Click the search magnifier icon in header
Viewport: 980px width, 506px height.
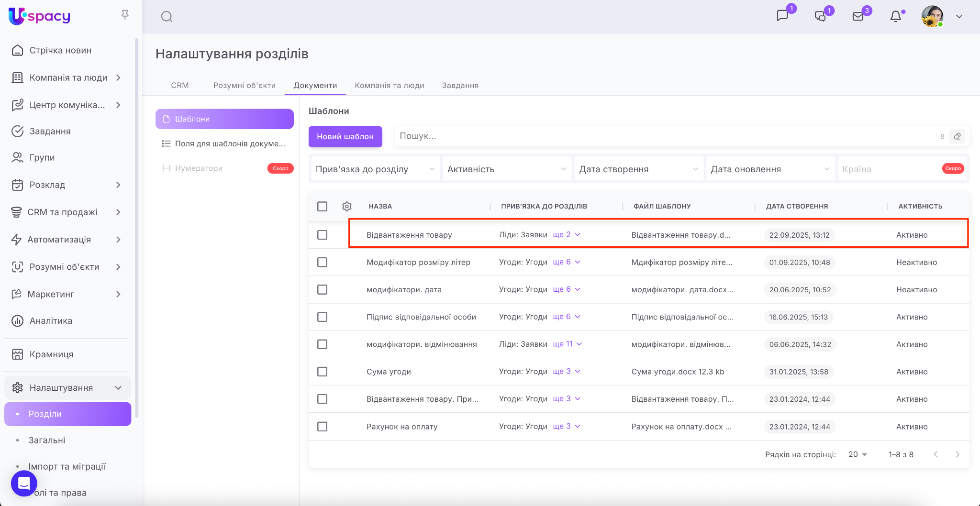click(167, 17)
